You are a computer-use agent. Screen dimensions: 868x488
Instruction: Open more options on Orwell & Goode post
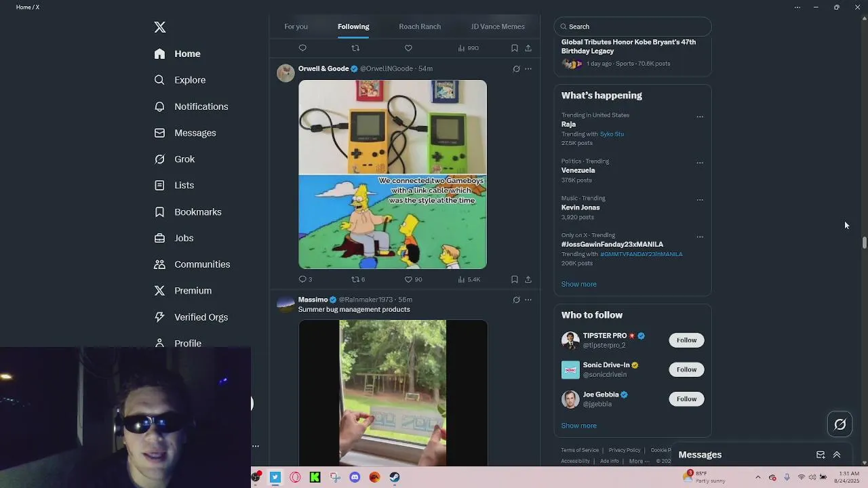[x=528, y=68]
